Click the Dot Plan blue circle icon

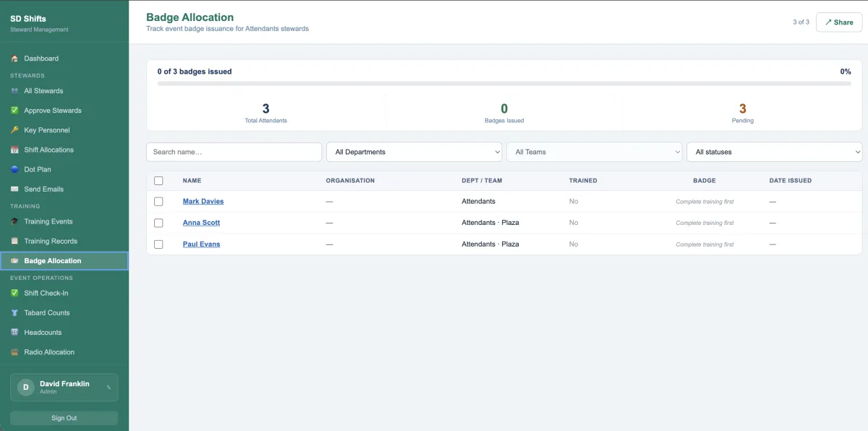coord(14,169)
